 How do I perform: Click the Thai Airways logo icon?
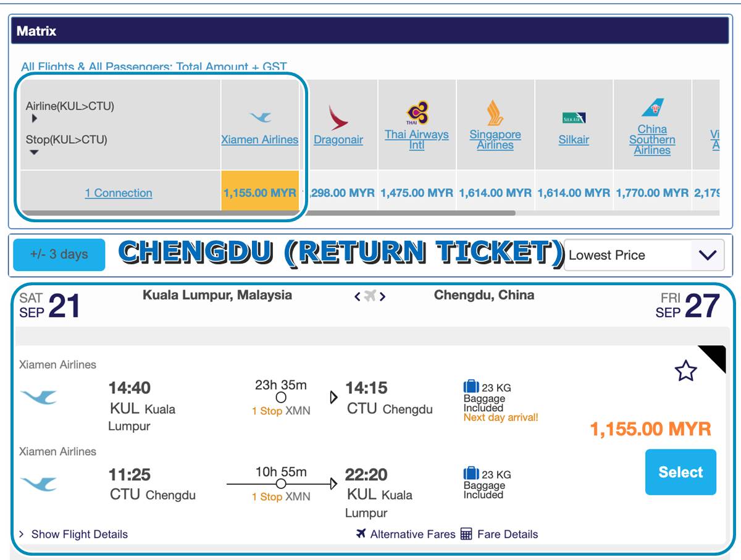point(417,112)
